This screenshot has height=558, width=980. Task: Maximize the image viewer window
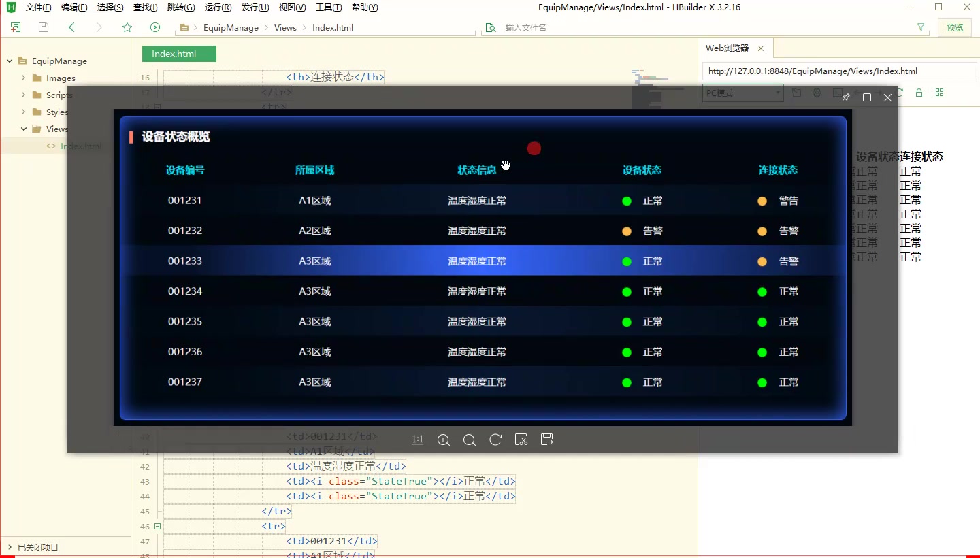click(x=867, y=97)
